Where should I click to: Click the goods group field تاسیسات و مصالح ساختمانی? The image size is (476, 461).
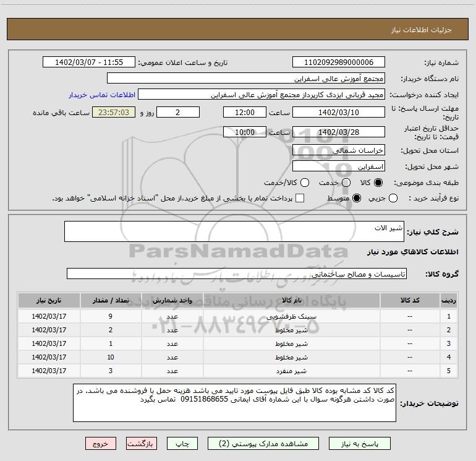tap(237, 274)
